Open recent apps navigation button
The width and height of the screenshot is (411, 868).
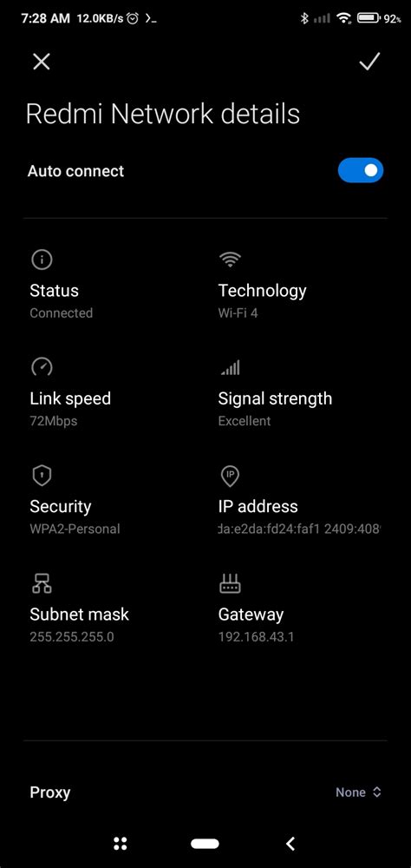(120, 843)
